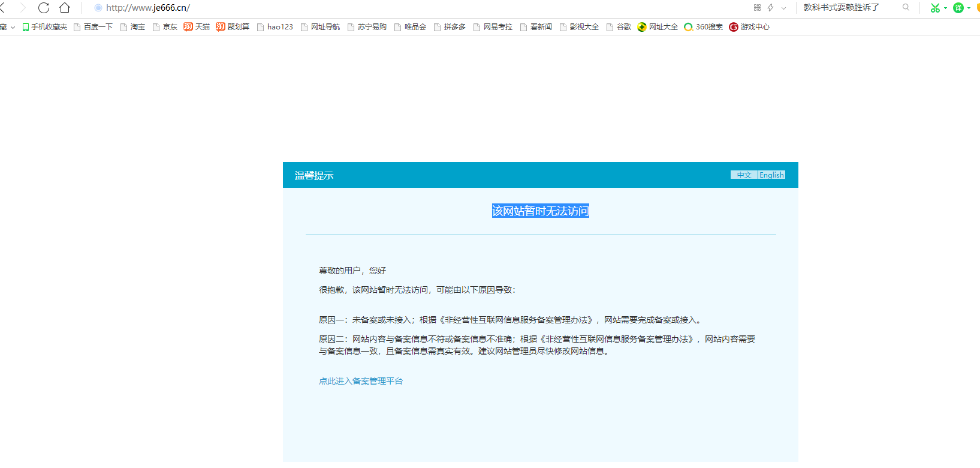The height and width of the screenshot is (468, 980).
Task: Click the search magnifier icon
Action: [x=906, y=8]
